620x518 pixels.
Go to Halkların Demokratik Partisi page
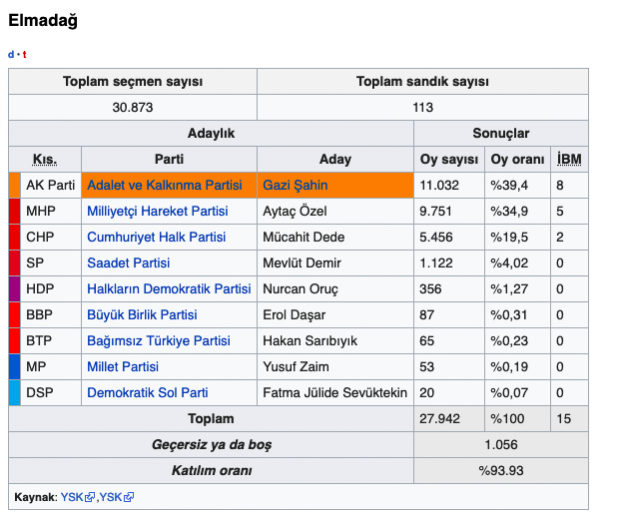pyautogui.click(x=168, y=289)
